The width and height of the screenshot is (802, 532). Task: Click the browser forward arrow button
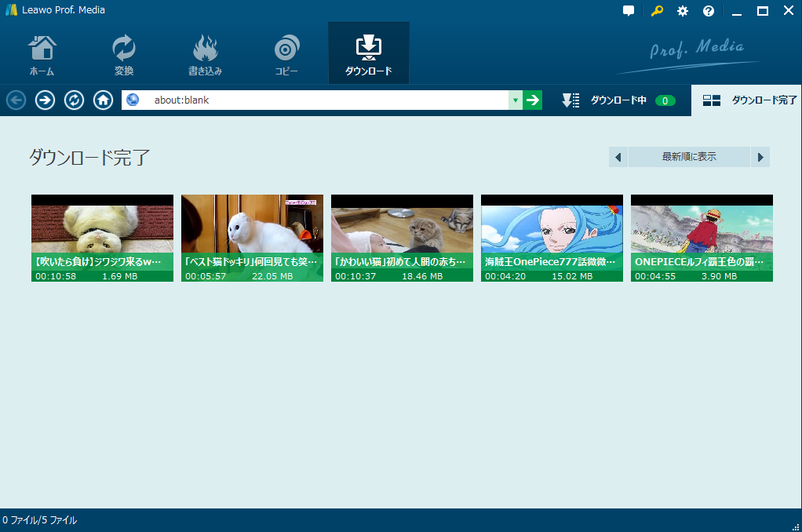tap(45, 100)
